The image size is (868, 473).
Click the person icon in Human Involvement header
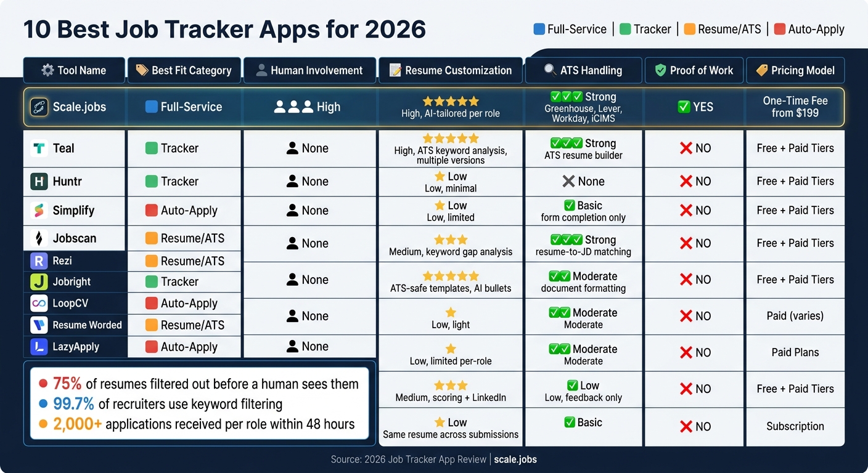[x=261, y=70]
